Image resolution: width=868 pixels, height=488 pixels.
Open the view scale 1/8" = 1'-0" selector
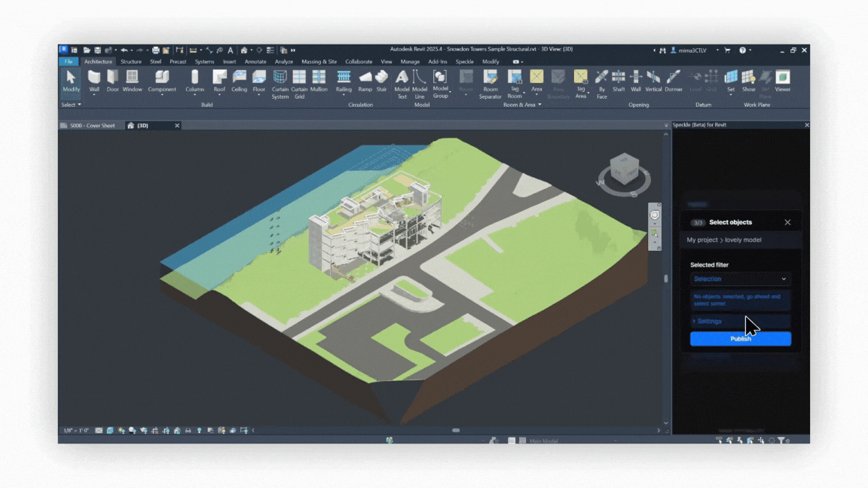[x=76, y=431]
